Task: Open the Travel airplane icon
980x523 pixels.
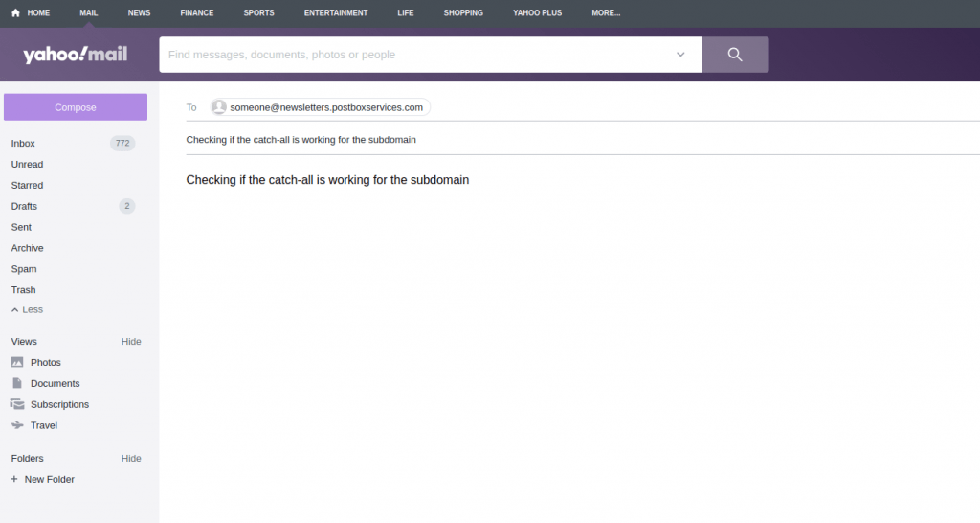Action: 17,424
